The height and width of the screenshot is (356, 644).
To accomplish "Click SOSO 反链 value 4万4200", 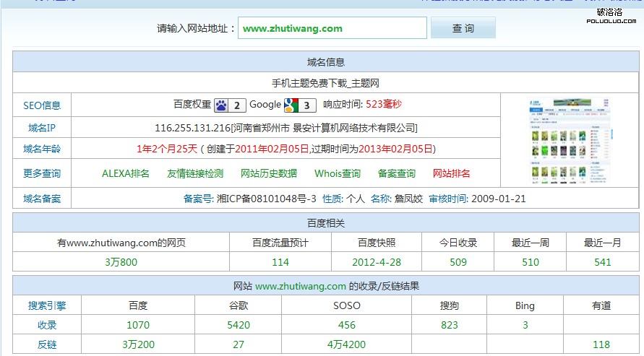I will [x=346, y=344].
